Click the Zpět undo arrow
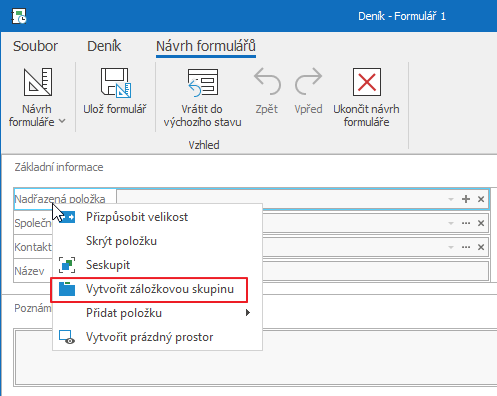This screenshot has width=497, height=396. point(267,82)
